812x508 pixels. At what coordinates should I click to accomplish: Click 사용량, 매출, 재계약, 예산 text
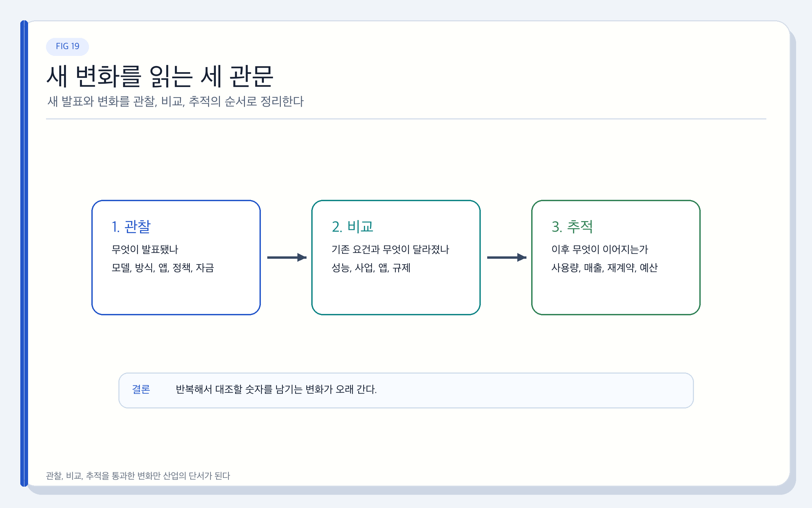[604, 268]
